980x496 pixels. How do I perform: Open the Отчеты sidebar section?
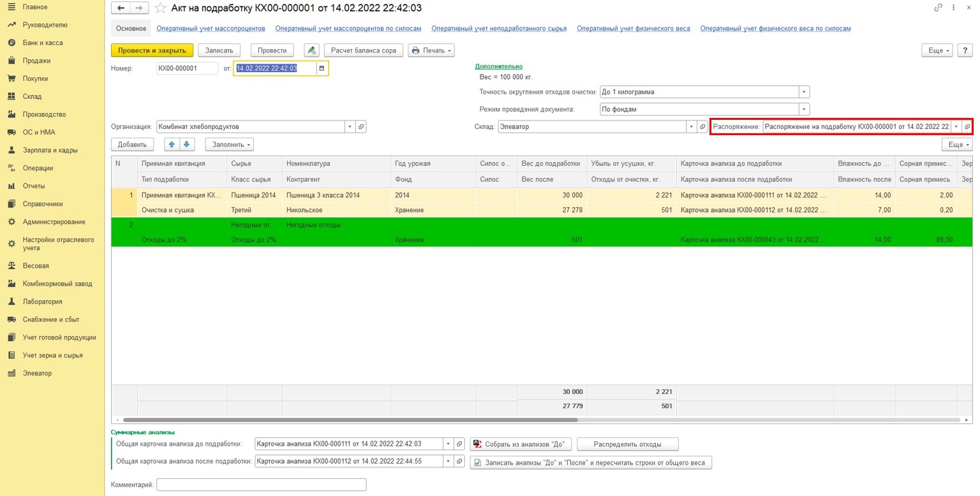pos(34,186)
